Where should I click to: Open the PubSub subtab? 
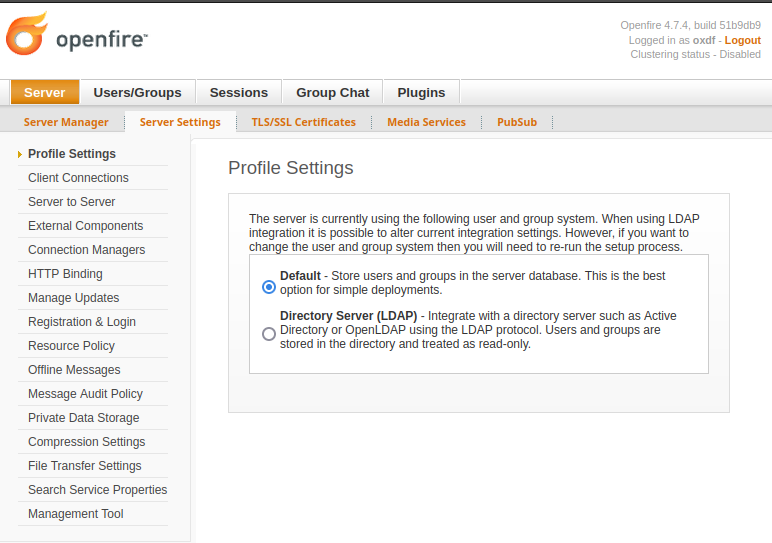(x=517, y=122)
